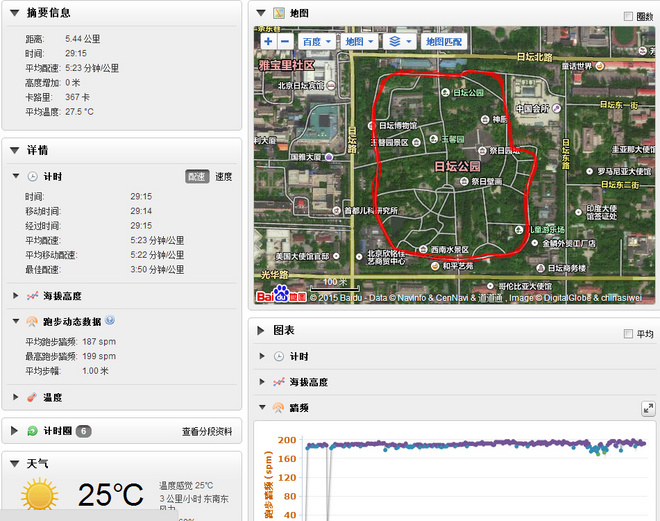This screenshot has width=660, height=521.
Task: Click the running dynamics icon
Action: click(x=32, y=322)
